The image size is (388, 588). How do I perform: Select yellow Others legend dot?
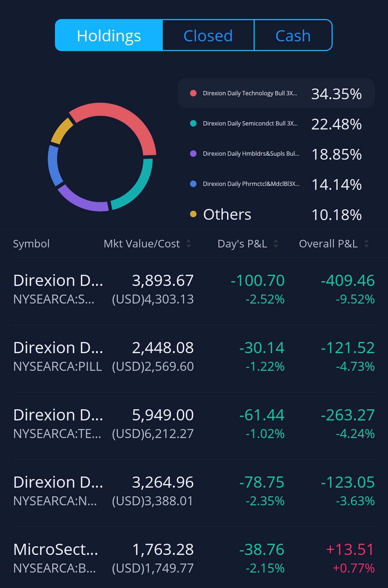coord(193,214)
